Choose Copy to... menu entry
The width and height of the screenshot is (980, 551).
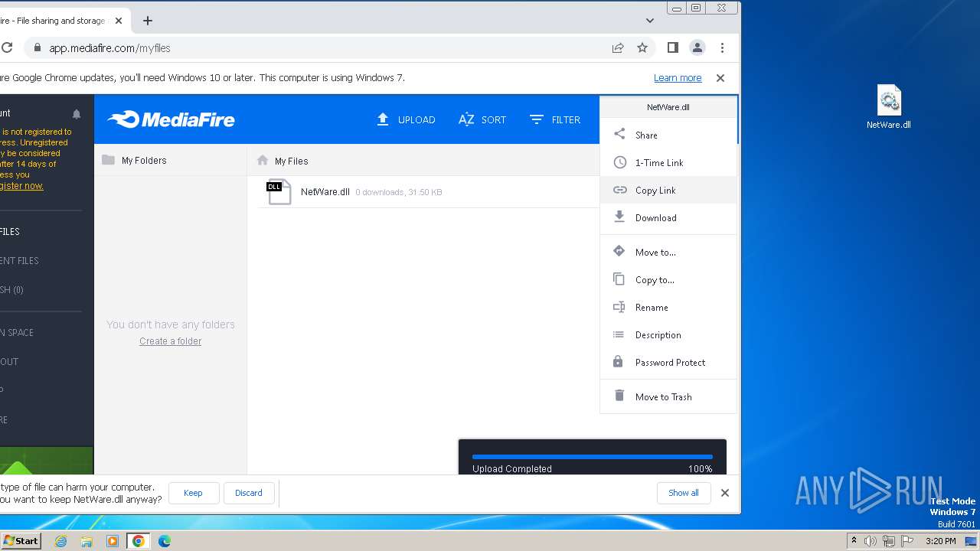point(668,279)
